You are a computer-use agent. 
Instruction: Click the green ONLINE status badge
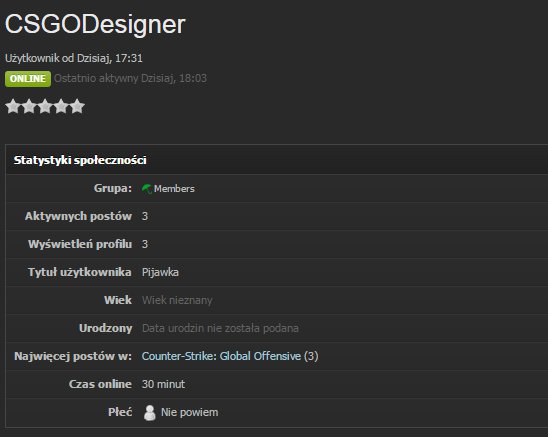tap(28, 79)
